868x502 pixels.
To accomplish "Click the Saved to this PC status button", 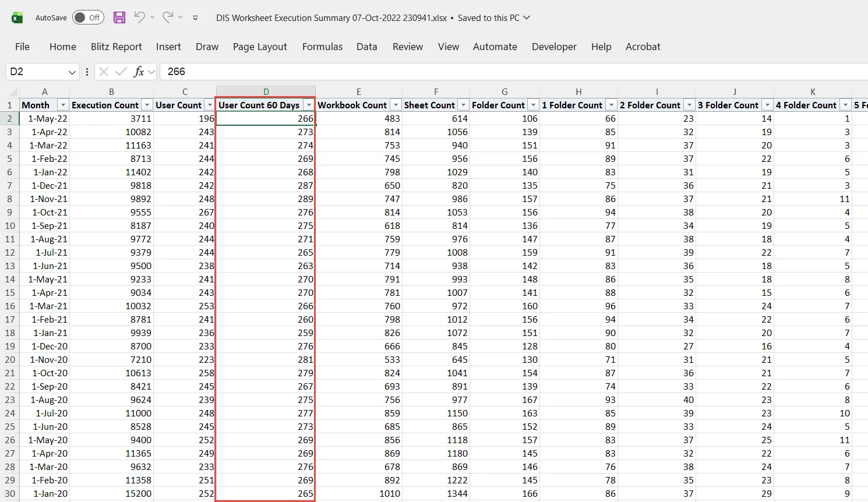I will 494,18.
